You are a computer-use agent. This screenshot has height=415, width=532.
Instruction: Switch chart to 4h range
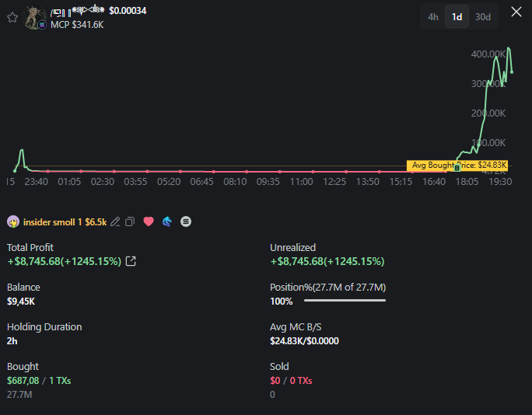(433, 16)
